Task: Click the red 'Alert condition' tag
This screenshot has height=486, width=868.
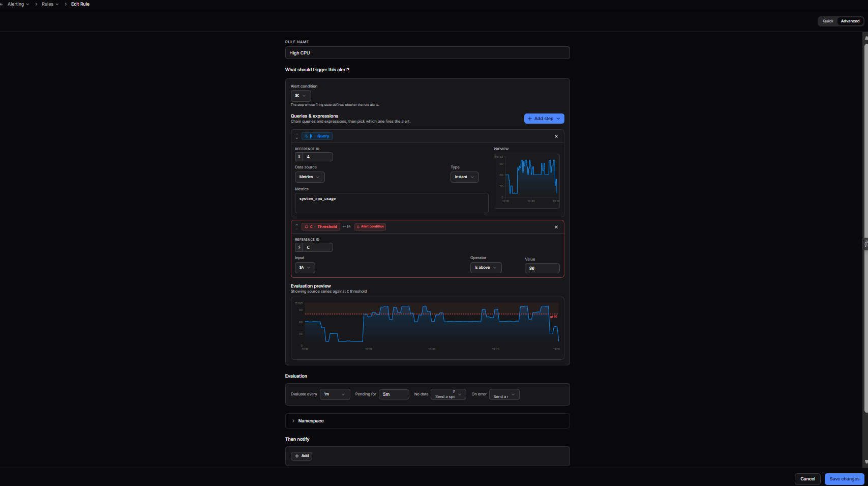Action: pyautogui.click(x=370, y=226)
